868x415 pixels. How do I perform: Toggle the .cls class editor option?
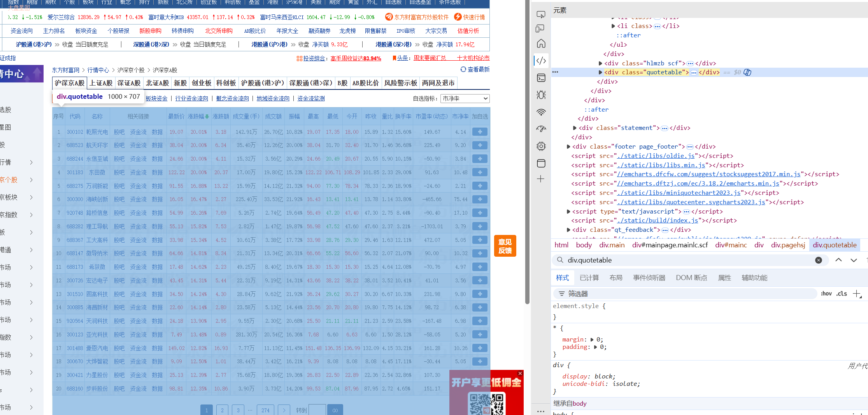pyautogui.click(x=842, y=294)
